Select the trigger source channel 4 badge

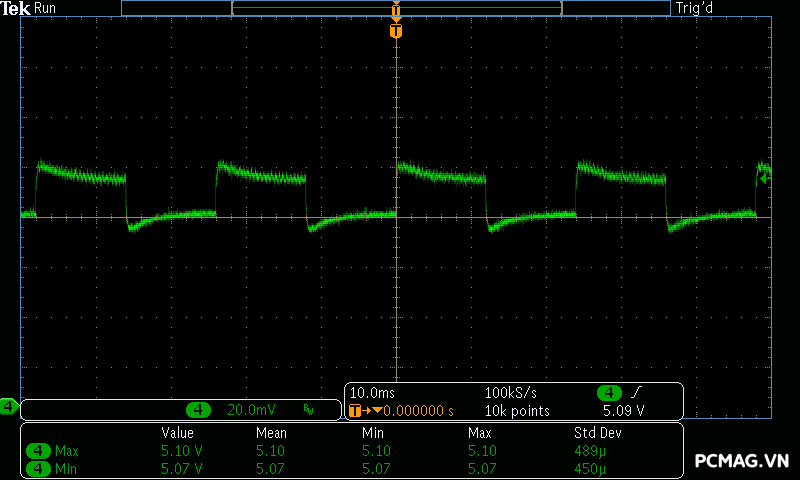(609, 393)
